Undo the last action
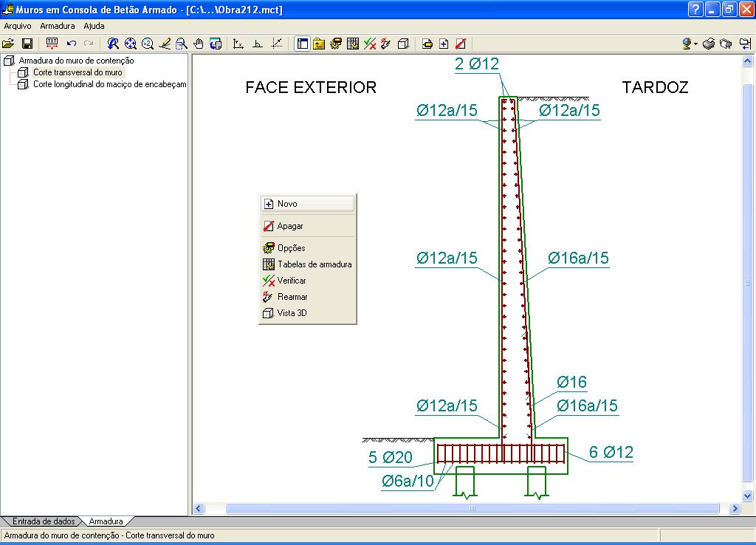This screenshot has width=756, height=545. click(72, 44)
